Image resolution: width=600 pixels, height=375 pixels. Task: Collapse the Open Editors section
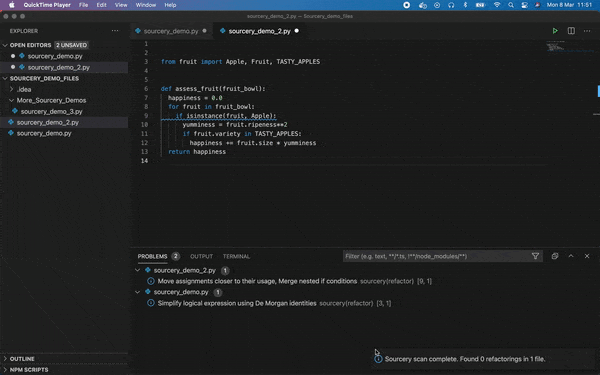[x=5, y=45]
